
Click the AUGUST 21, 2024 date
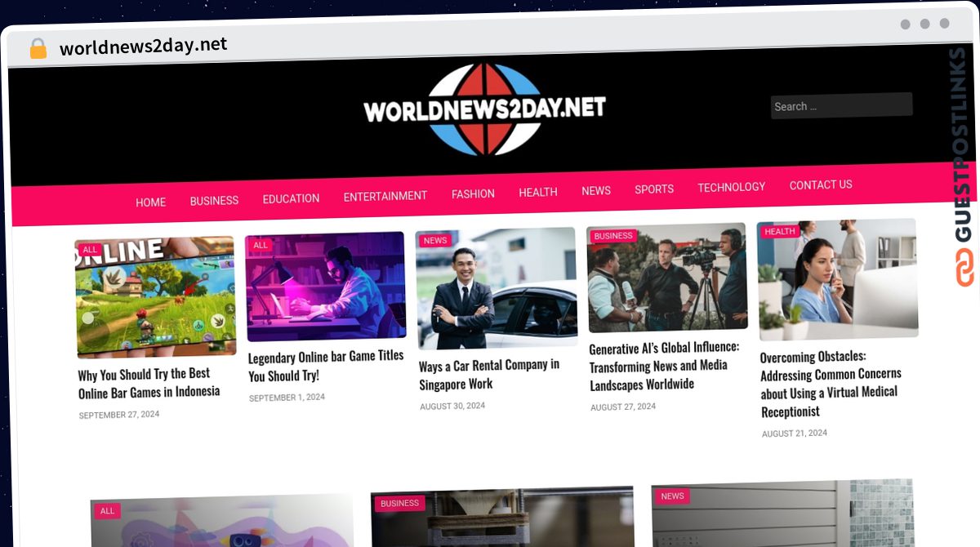[x=795, y=434]
